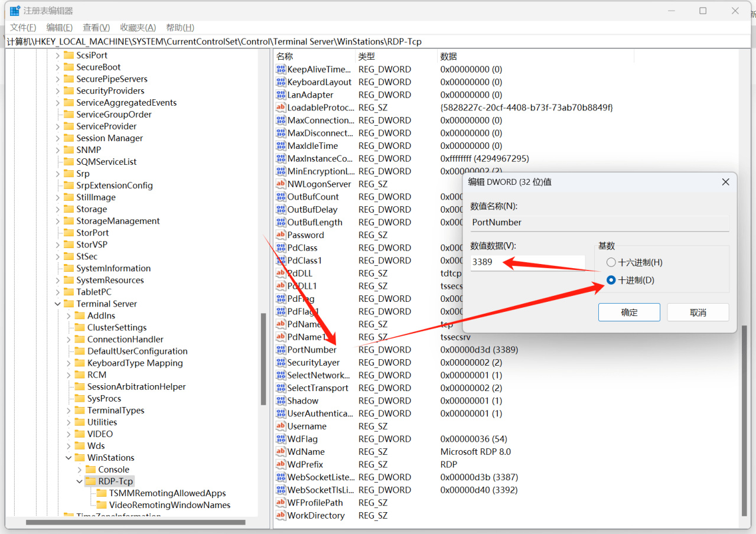Click the WinStations folder icon
The width and height of the screenshot is (756, 534).
click(80, 457)
